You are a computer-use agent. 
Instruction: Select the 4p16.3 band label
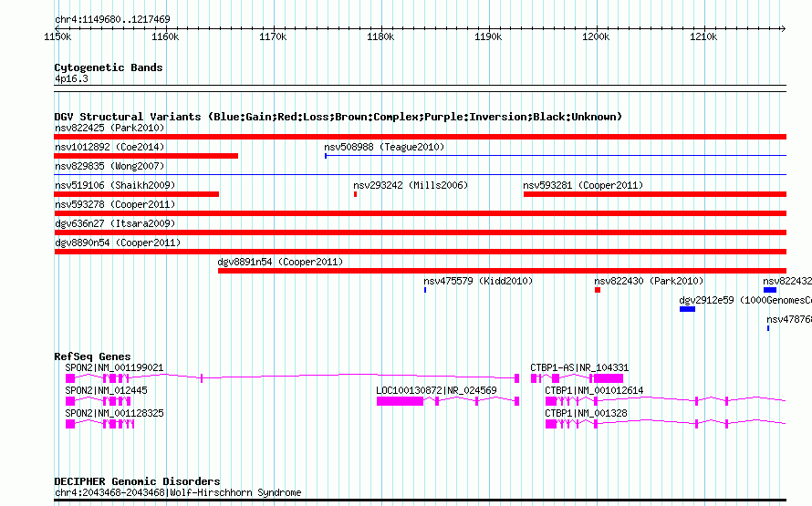(x=71, y=78)
